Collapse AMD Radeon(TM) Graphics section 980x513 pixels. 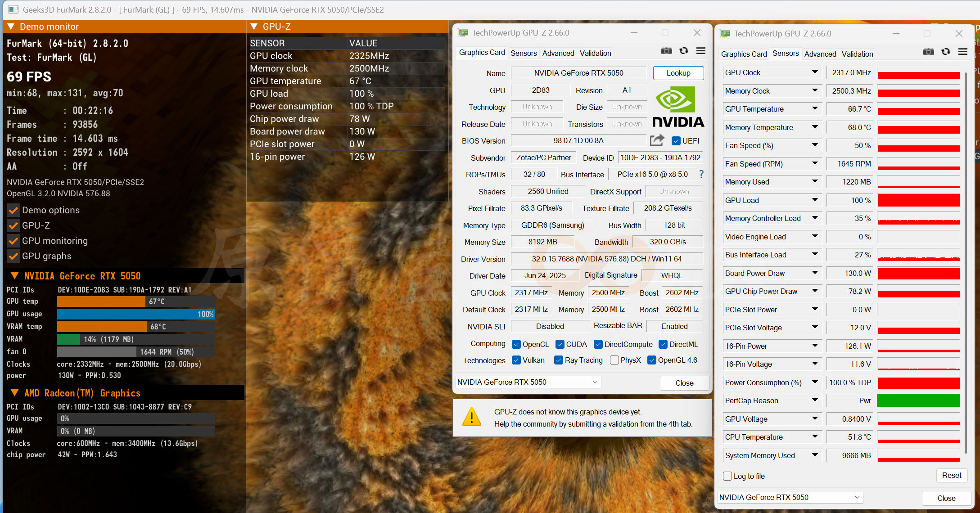pyautogui.click(x=14, y=393)
